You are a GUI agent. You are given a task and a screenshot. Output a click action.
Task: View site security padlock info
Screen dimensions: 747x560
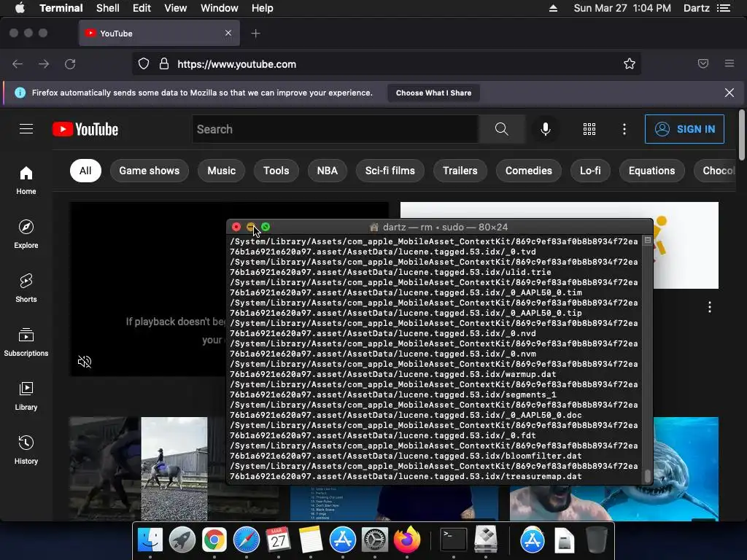coord(164,64)
